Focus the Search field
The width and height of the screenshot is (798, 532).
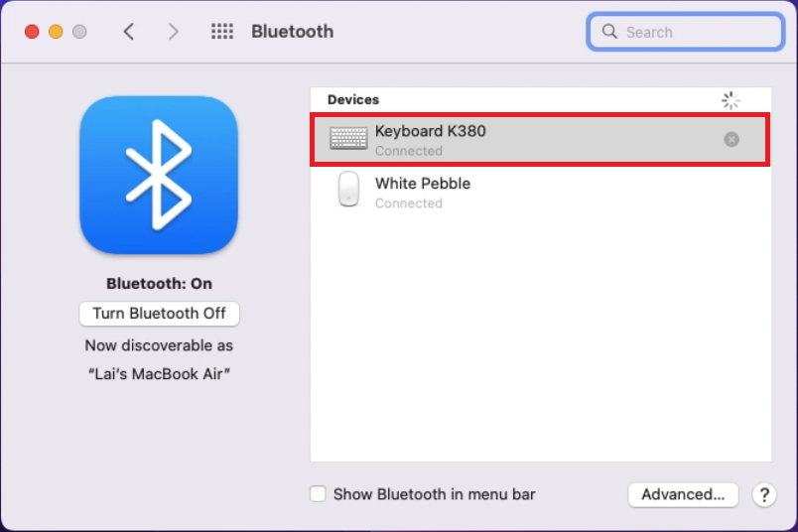[685, 32]
